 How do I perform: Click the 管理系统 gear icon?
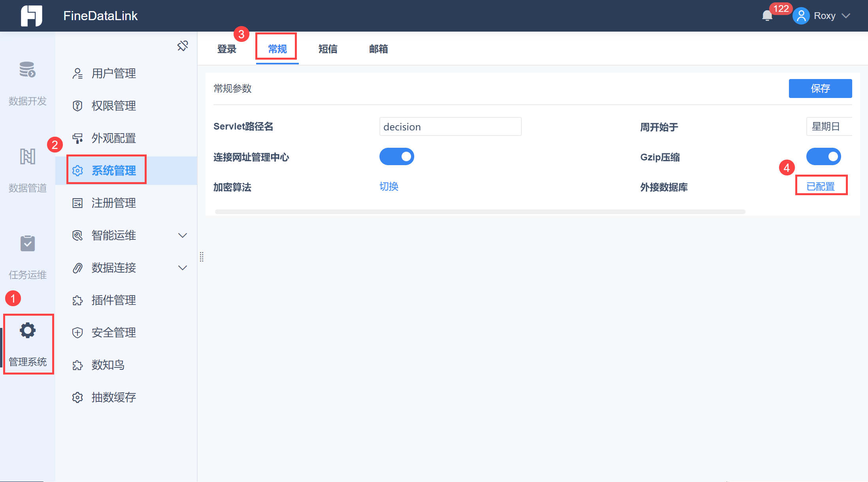tap(28, 330)
